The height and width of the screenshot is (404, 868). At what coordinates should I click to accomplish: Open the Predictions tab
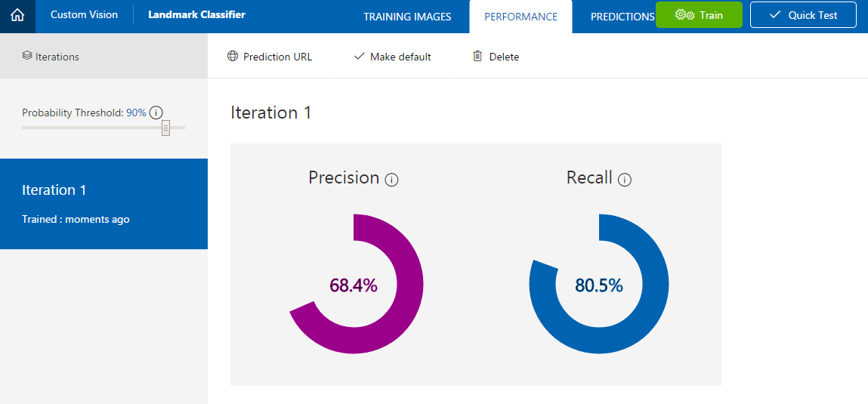[622, 17]
